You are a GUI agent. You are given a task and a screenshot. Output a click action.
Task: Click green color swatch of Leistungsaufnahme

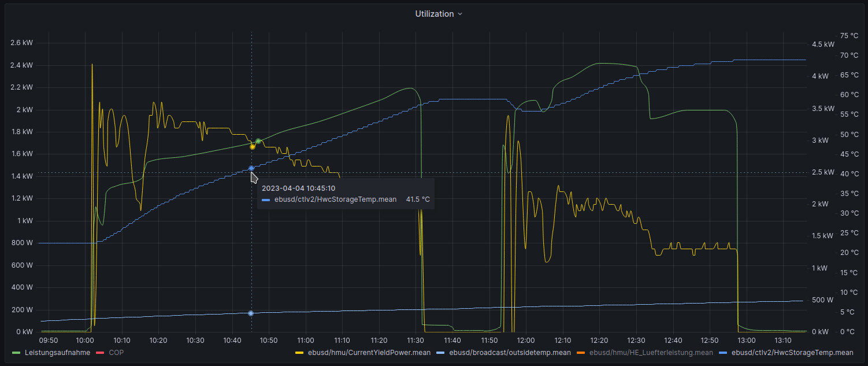pyautogui.click(x=16, y=353)
